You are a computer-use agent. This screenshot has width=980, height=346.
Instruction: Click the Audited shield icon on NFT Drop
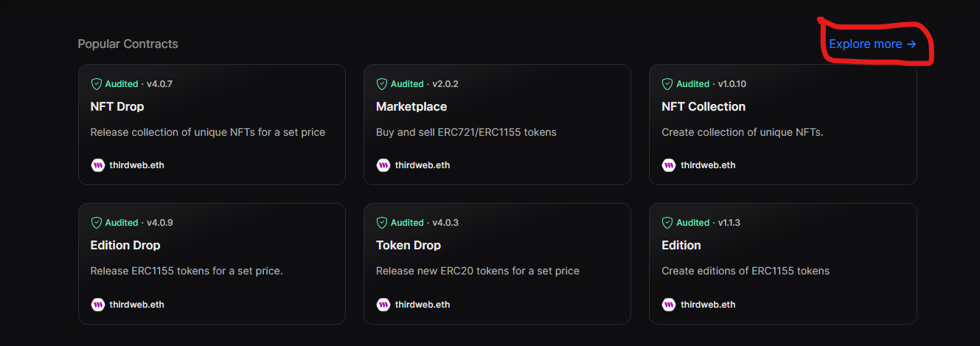coord(96,84)
